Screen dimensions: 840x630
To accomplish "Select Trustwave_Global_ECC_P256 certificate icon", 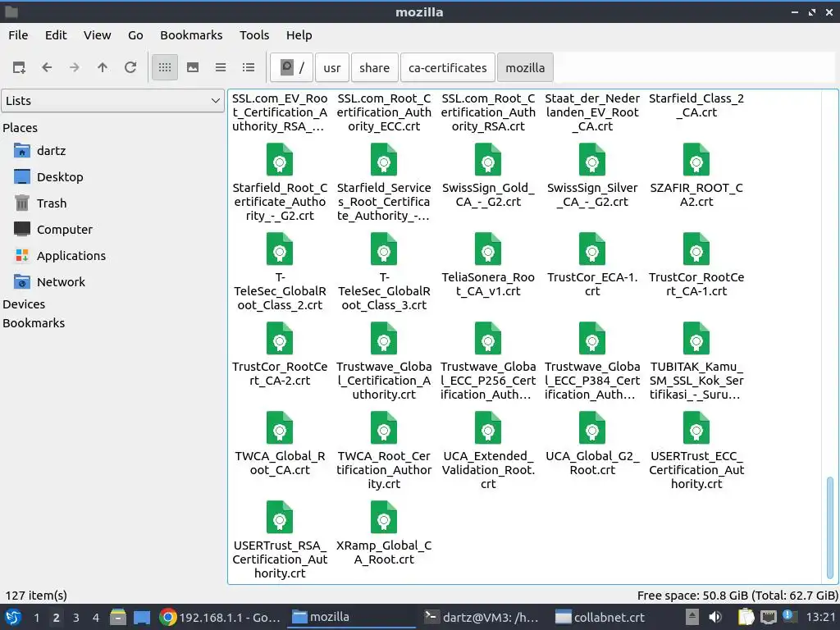I will click(x=488, y=339).
